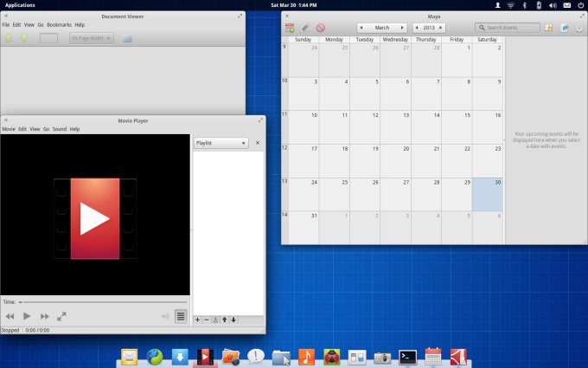
Task: Open Document Viewer Go menu
Action: [x=41, y=25]
